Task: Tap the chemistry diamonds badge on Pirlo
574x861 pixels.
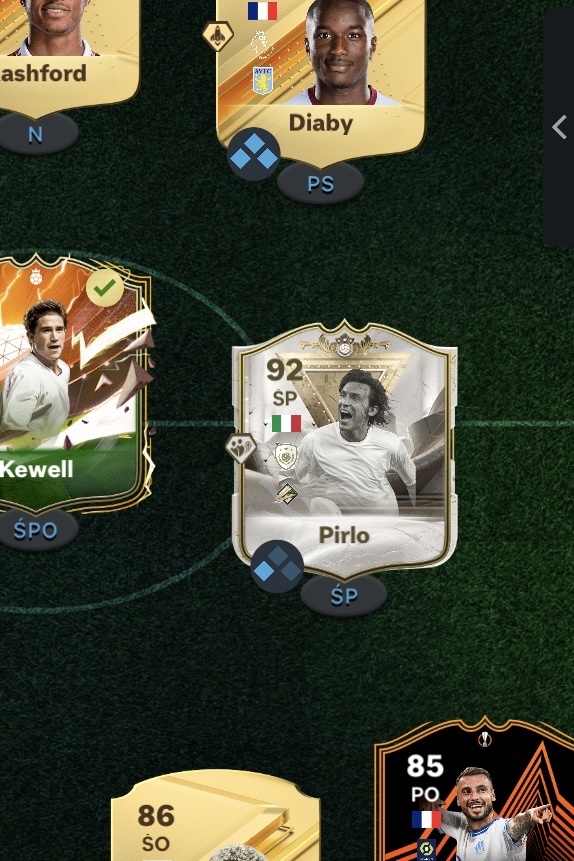Action: (x=277, y=567)
